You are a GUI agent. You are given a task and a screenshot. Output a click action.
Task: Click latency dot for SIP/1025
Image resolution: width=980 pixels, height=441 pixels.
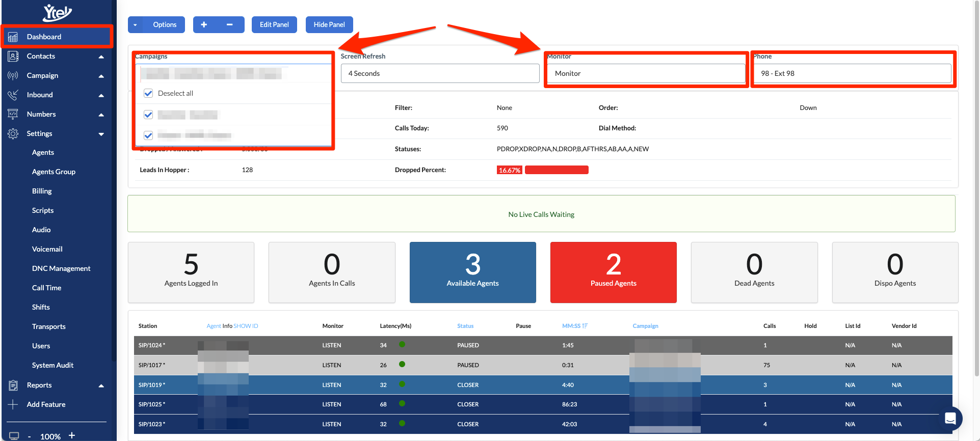click(x=402, y=403)
